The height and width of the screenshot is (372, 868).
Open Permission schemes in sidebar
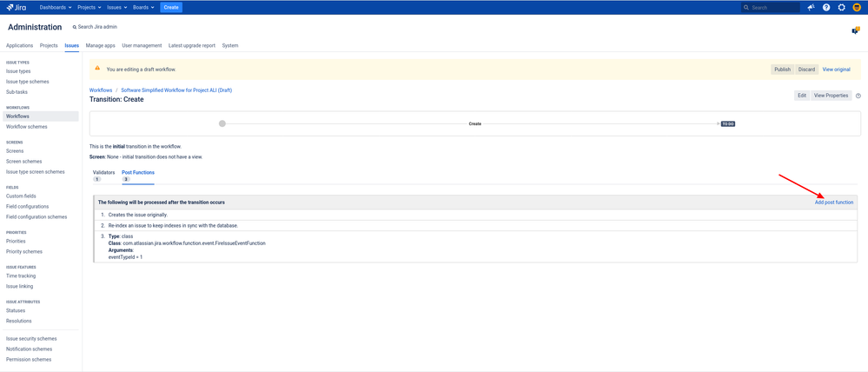point(28,359)
